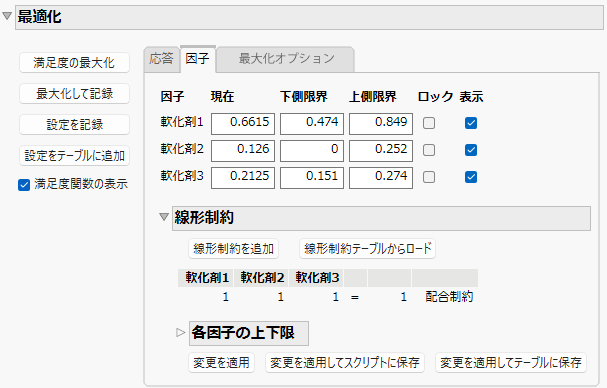This screenshot has width=607, height=388.
Task: Edit the 軟化剤1 lower limit field
Action: pyautogui.click(x=312, y=124)
